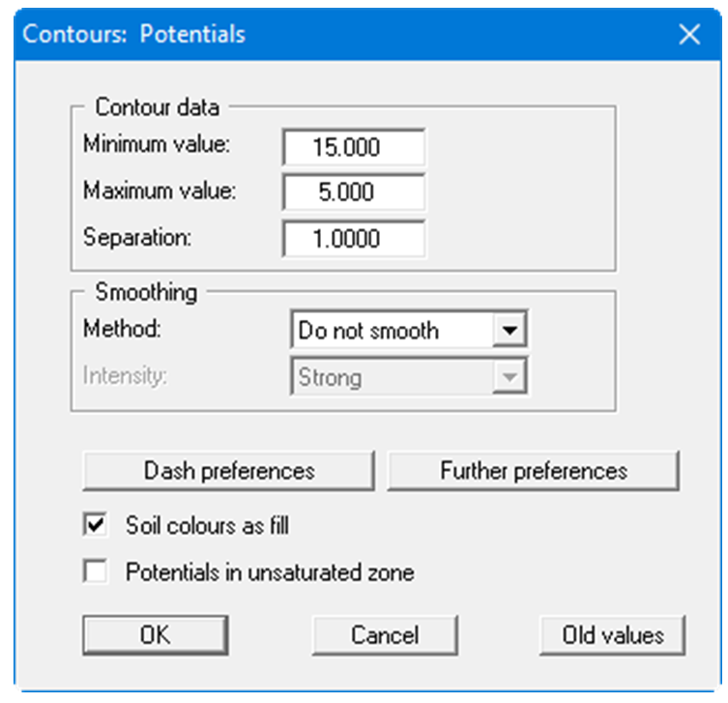
Task: Click the Minimum value input field
Action: 354,148
